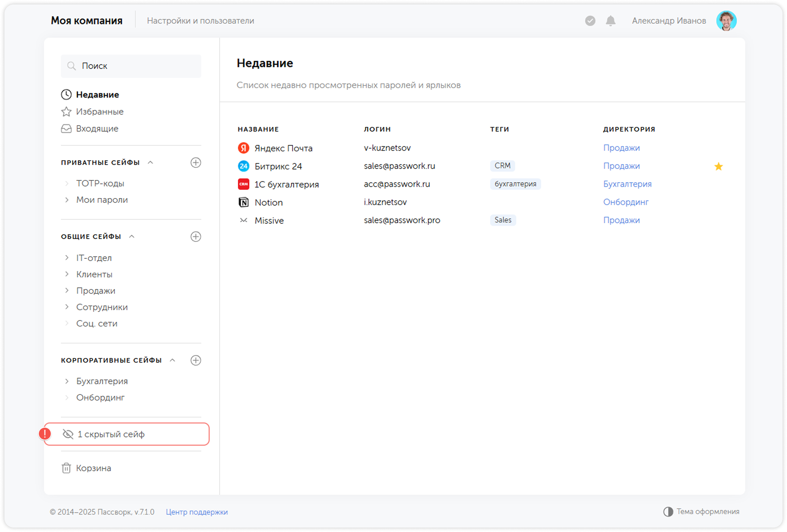Open the Онбординг directory link for Notion
787x532 pixels.
coord(626,202)
